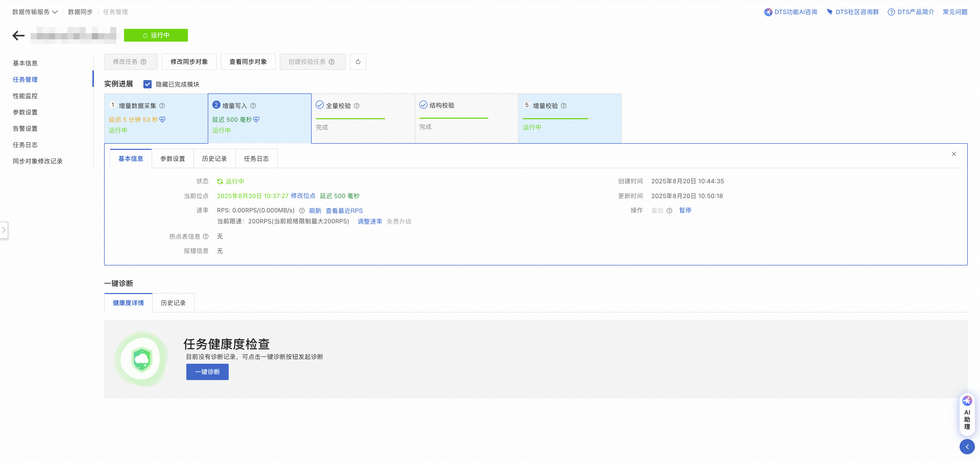Click the 查看同步对象 button

pos(248,62)
